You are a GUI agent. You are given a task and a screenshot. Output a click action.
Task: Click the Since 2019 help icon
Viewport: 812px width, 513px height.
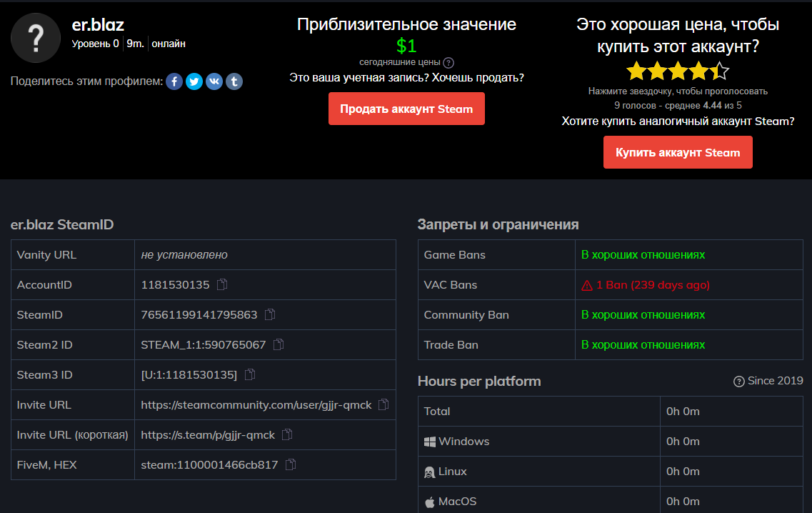[739, 382]
